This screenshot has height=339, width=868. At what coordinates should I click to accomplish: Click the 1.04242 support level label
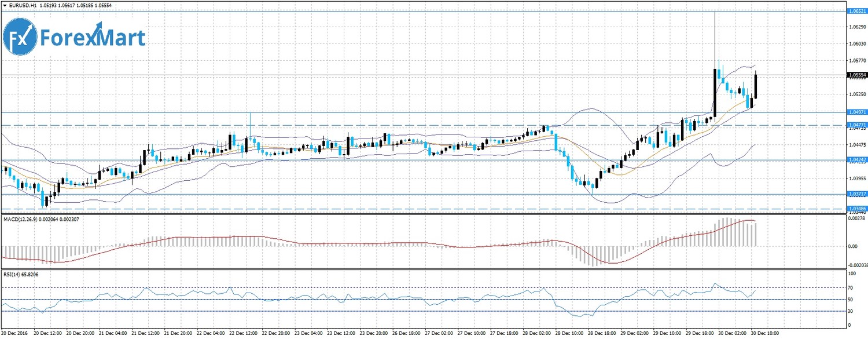(x=856, y=159)
